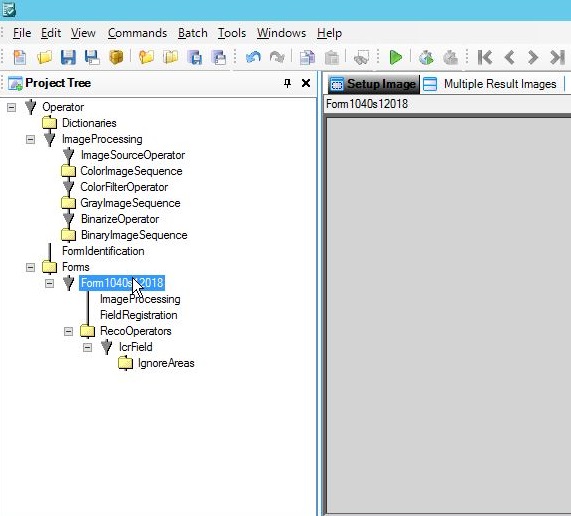The width and height of the screenshot is (571, 516).
Task: Jump to first image arrow icon
Action: [485, 57]
